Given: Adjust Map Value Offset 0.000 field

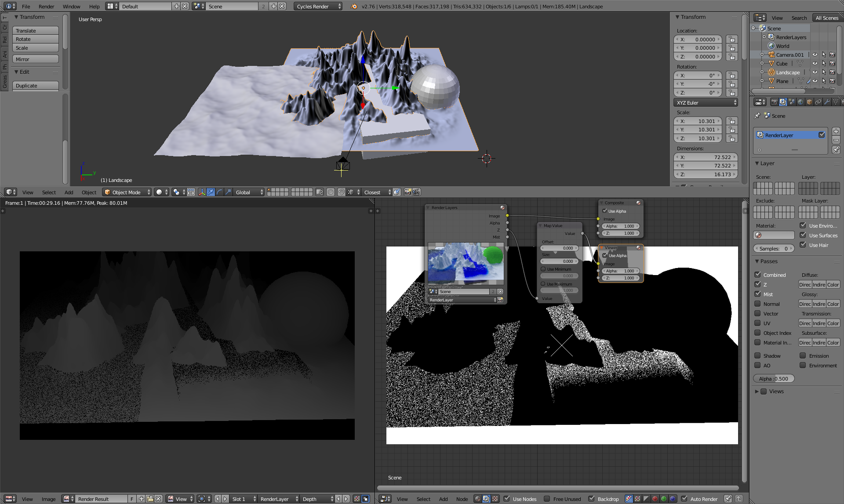Looking at the screenshot, I should [559, 248].
